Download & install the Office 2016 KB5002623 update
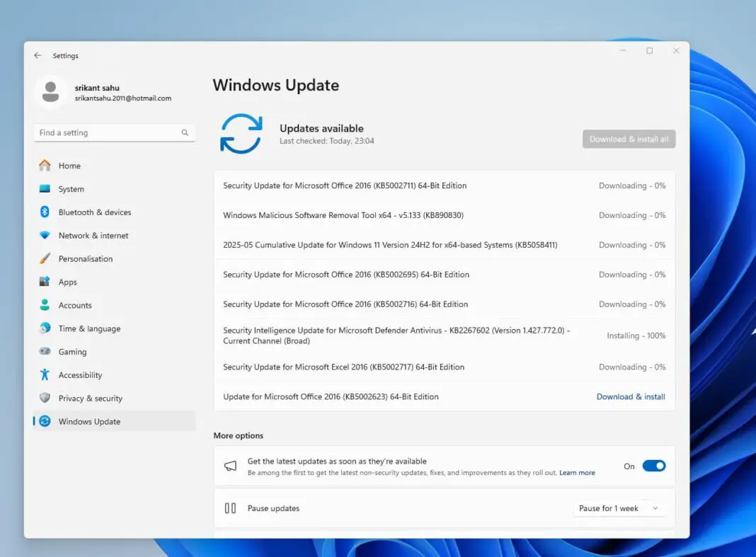Screen dimensions: 756x557 coord(630,396)
